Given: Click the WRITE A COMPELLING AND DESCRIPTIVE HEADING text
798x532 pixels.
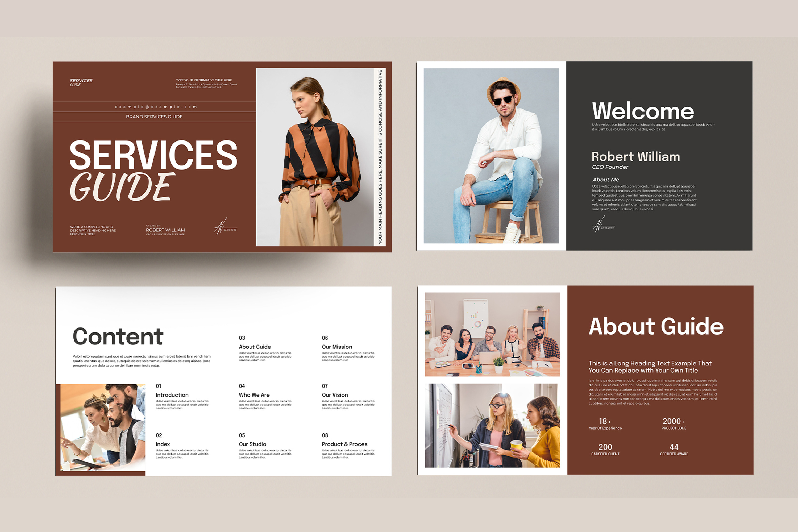Looking at the screenshot, I should click(93, 230).
